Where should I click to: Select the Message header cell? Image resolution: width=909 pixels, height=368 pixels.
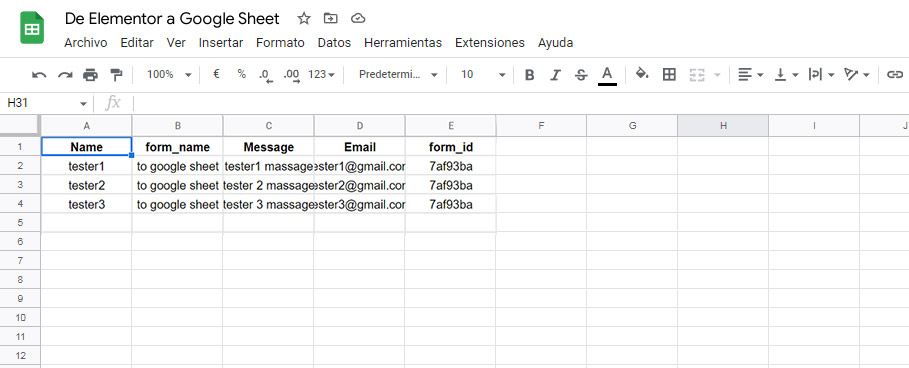pyautogui.click(x=268, y=147)
